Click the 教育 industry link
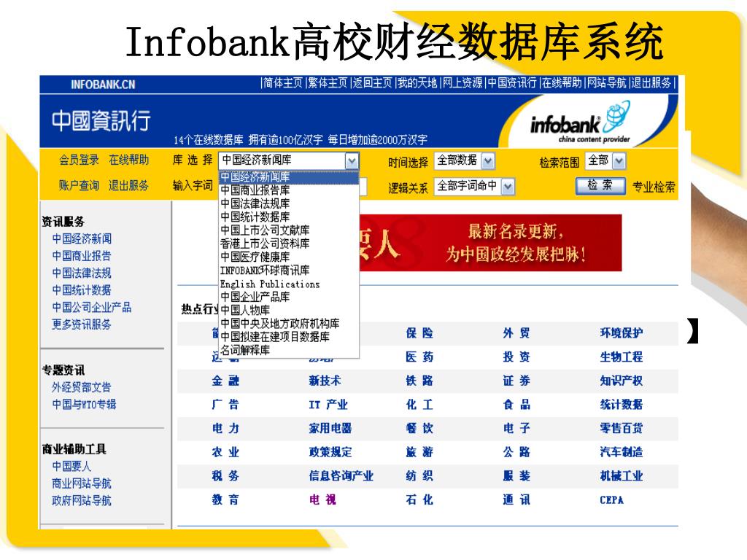Image resolution: width=747 pixels, height=560 pixels. click(225, 499)
